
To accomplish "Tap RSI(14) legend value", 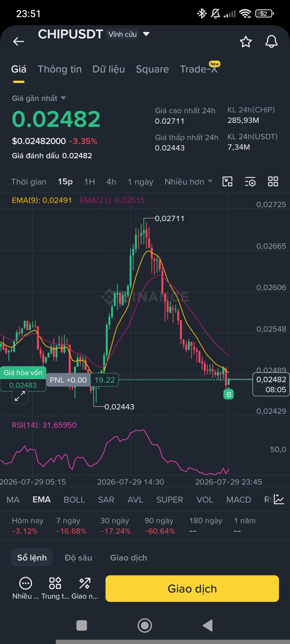I will tap(44, 425).
